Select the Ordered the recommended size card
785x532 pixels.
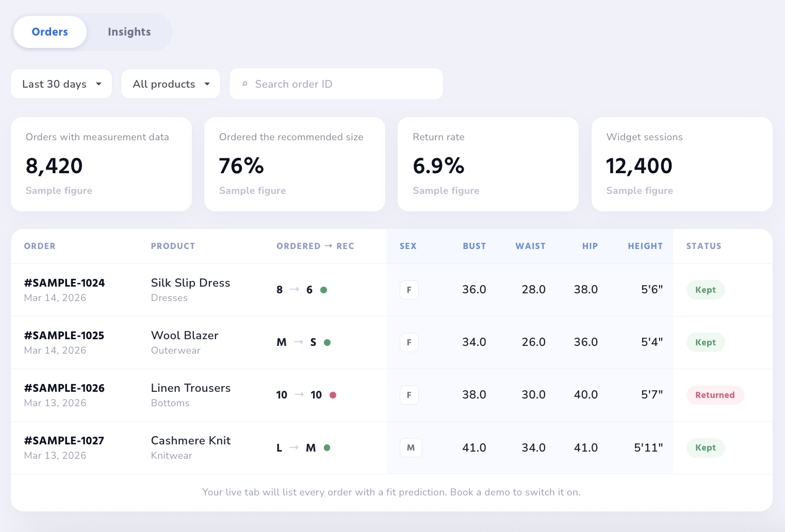click(x=295, y=164)
